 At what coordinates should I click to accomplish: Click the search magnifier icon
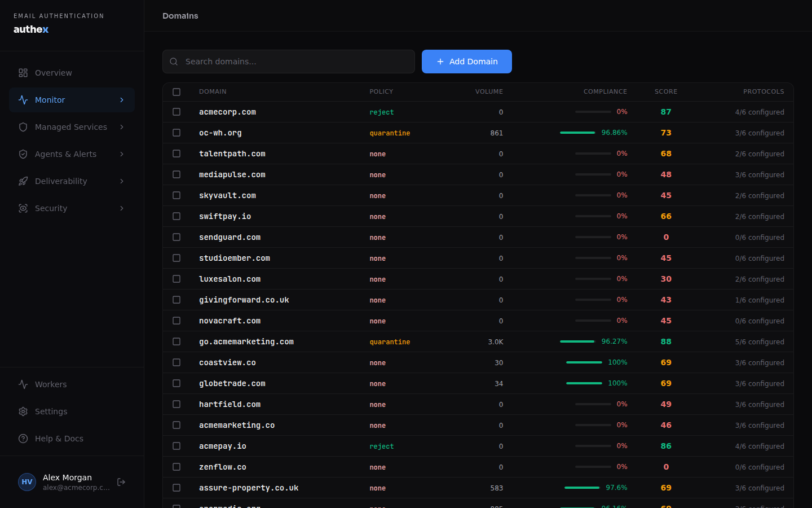(x=174, y=62)
